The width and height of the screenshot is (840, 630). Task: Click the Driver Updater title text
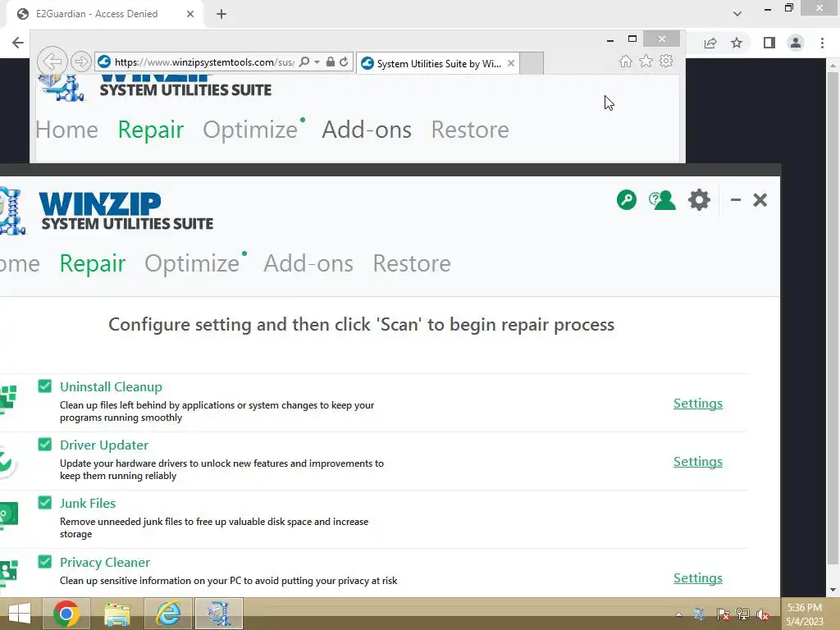tap(104, 445)
